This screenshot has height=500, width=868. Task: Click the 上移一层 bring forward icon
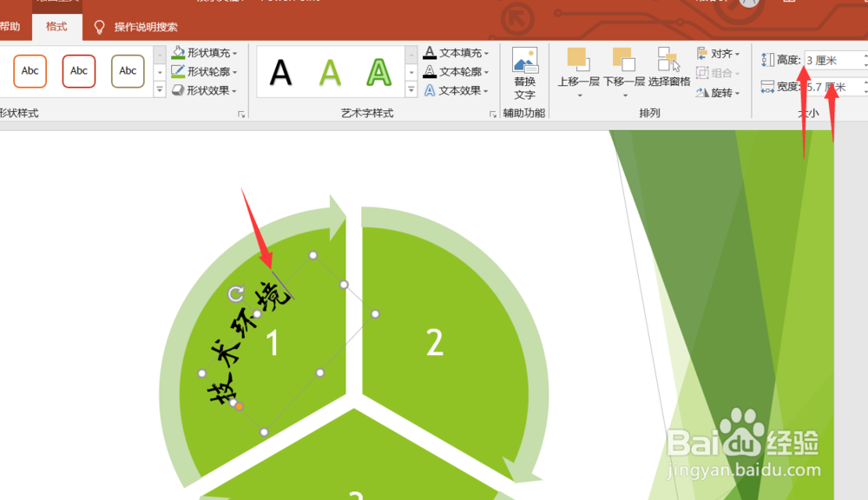[578, 59]
